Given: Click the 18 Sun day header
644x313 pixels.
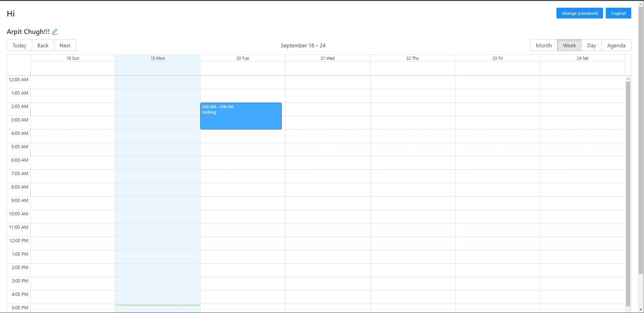Looking at the screenshot, I should click(x=73, y=58).
